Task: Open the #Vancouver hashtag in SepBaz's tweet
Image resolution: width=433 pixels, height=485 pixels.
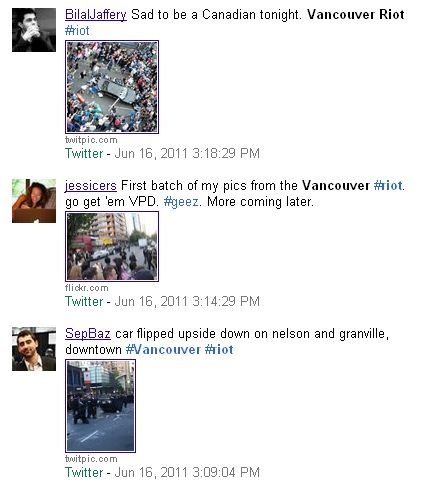Action: click(x=163, y=350)
